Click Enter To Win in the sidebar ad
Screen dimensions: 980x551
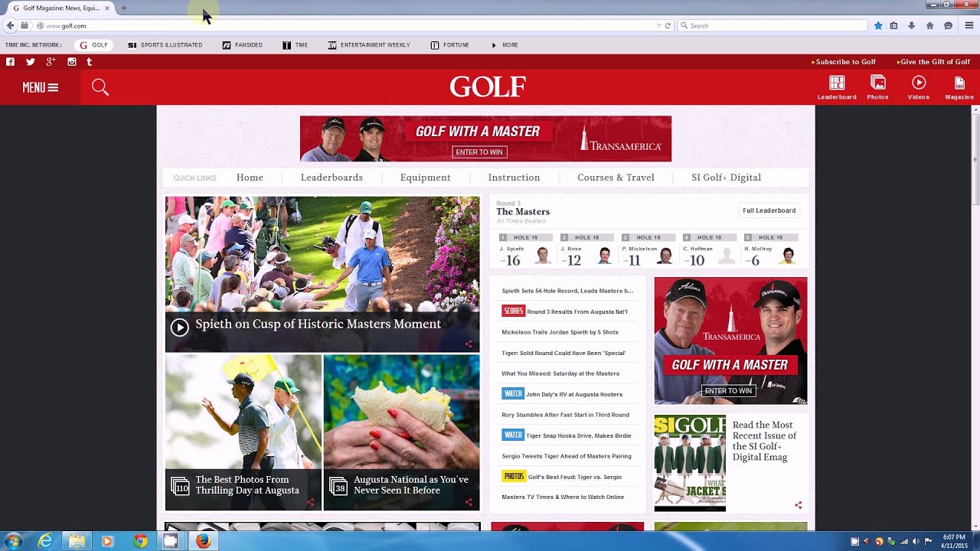[728, 391]
